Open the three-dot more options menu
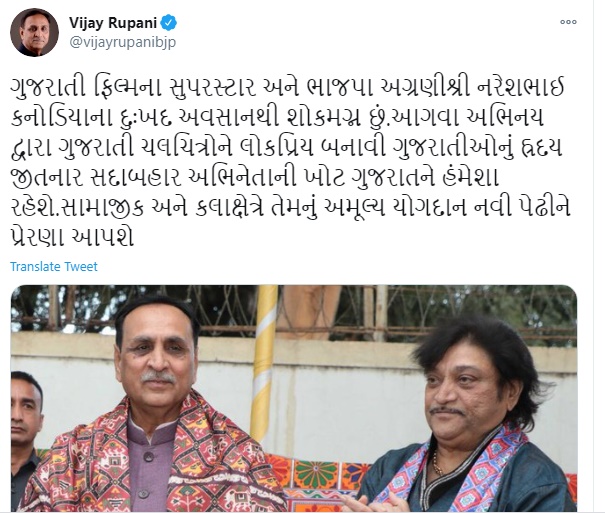 (x=568, y=22)
